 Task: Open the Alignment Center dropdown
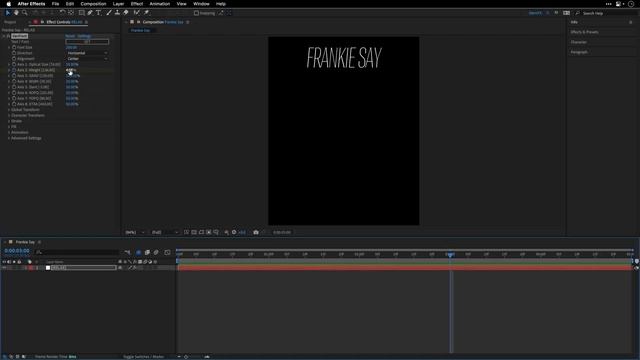click(x=87, y=59)
